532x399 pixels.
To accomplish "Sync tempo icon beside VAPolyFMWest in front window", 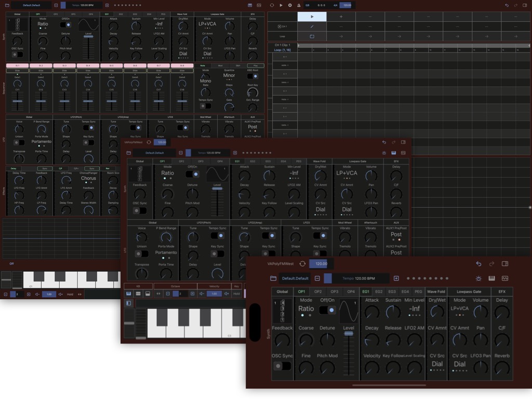I will (303, 263).
